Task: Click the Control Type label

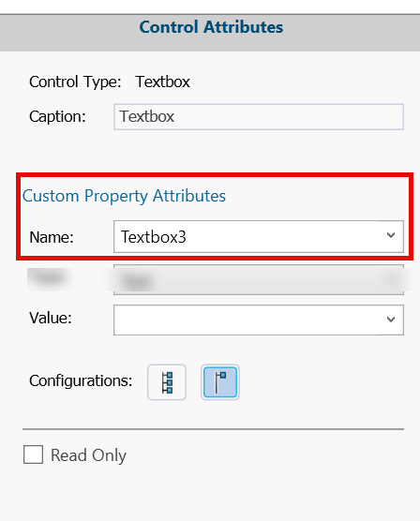Action: pyautogui.click(x=75, y=82)
